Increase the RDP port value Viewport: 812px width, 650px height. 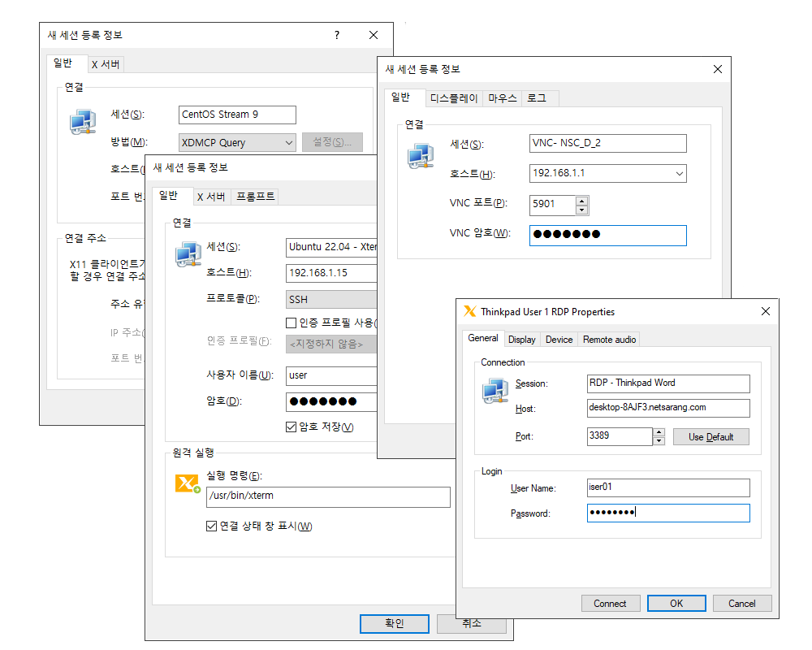pyautogui.click(x=659, y=432)
